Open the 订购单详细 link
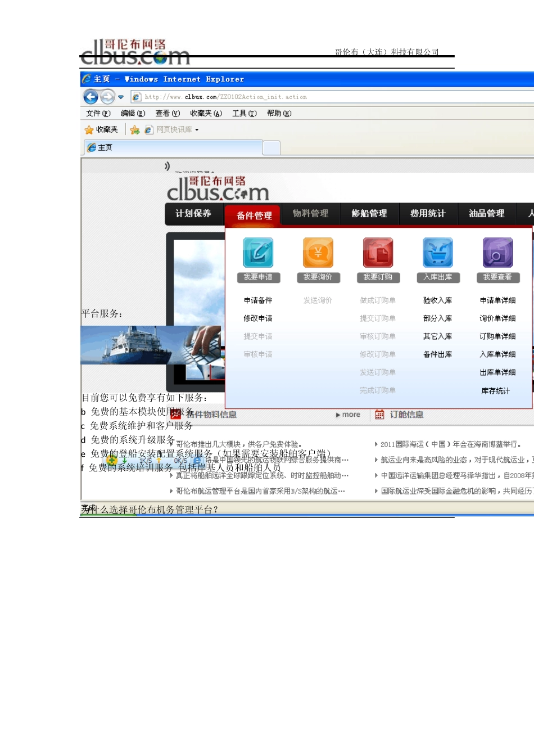 click(x=498, y=336)
